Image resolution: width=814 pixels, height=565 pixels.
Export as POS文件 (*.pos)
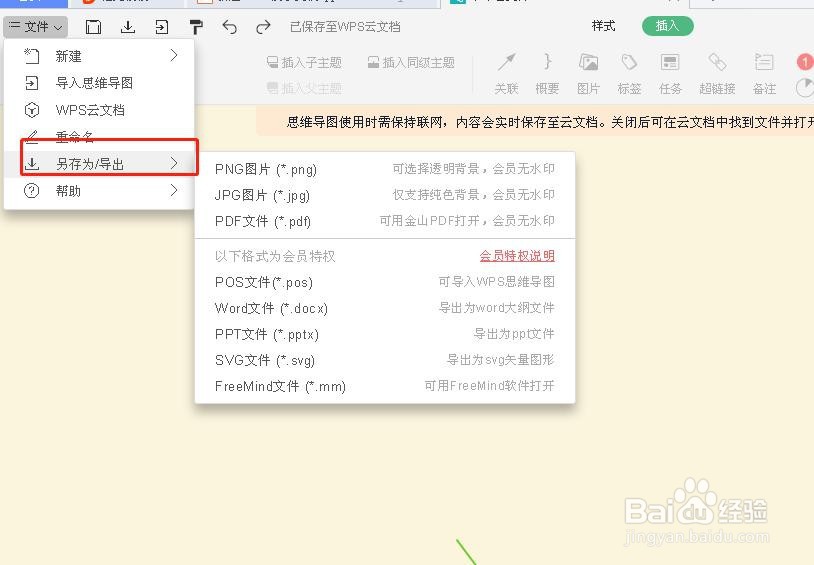(x=385, y=282)
